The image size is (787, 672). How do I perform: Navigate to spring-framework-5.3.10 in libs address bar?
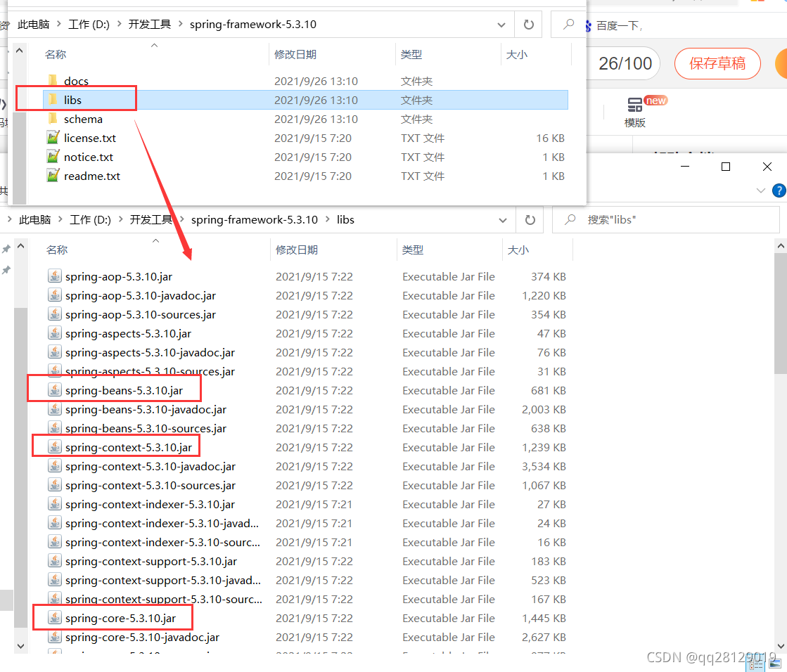[255, 219]
